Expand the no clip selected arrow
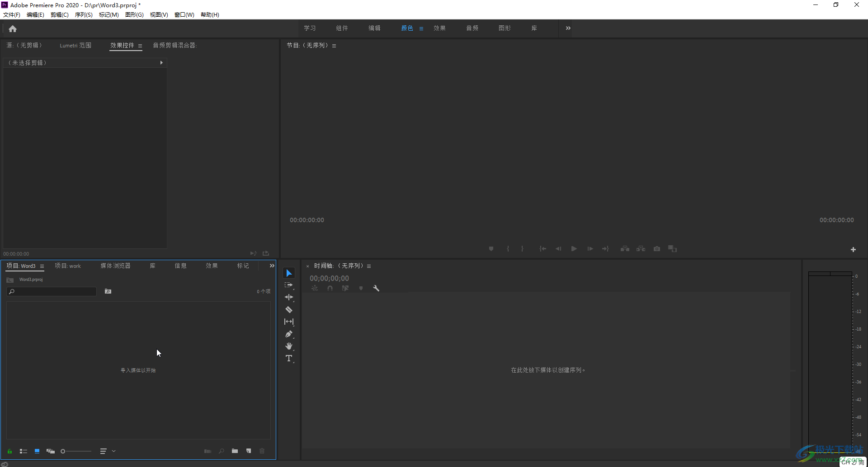This screenshot has height=467, width=868. click(161, 63)
